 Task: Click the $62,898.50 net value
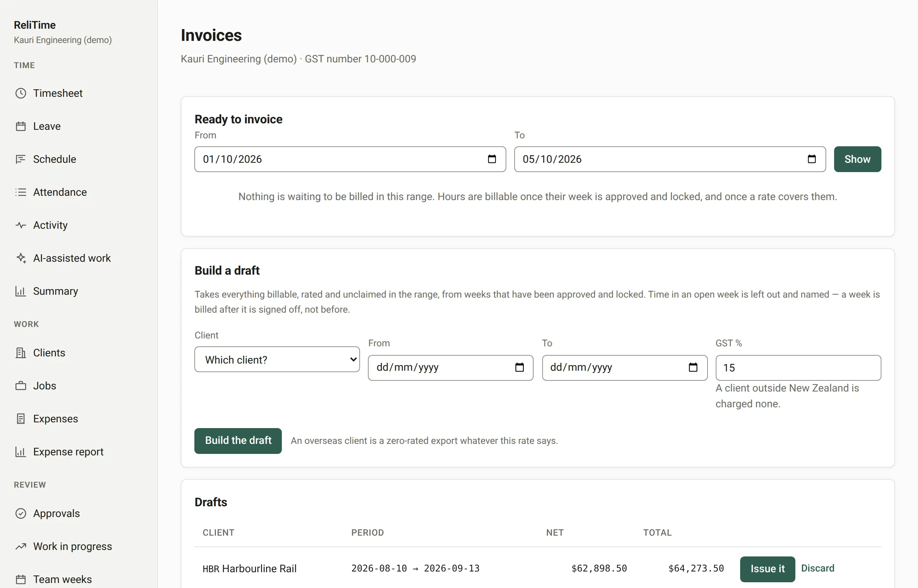pos(599,569)
